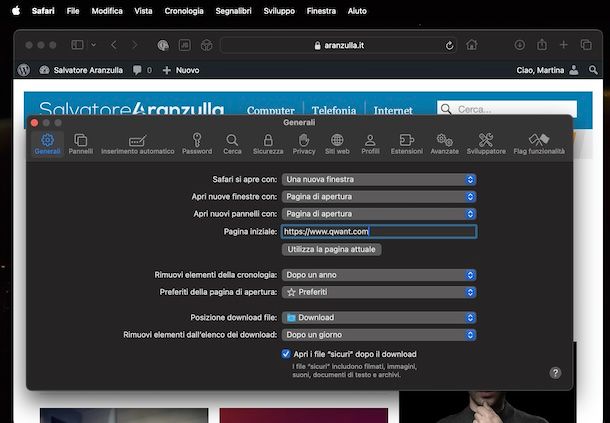Open the Safari menu
The height and width of the screenshot is (423, 610).
[43, 11]
